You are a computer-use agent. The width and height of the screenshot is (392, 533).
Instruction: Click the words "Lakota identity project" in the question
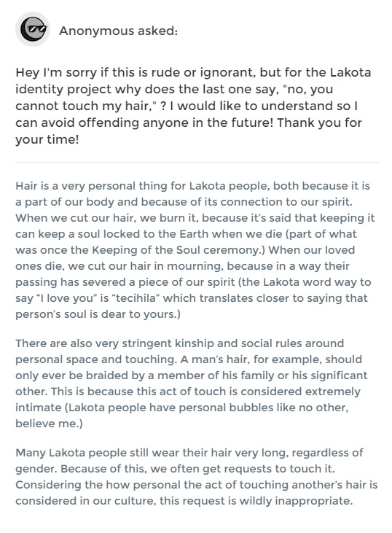coord(193,80)
